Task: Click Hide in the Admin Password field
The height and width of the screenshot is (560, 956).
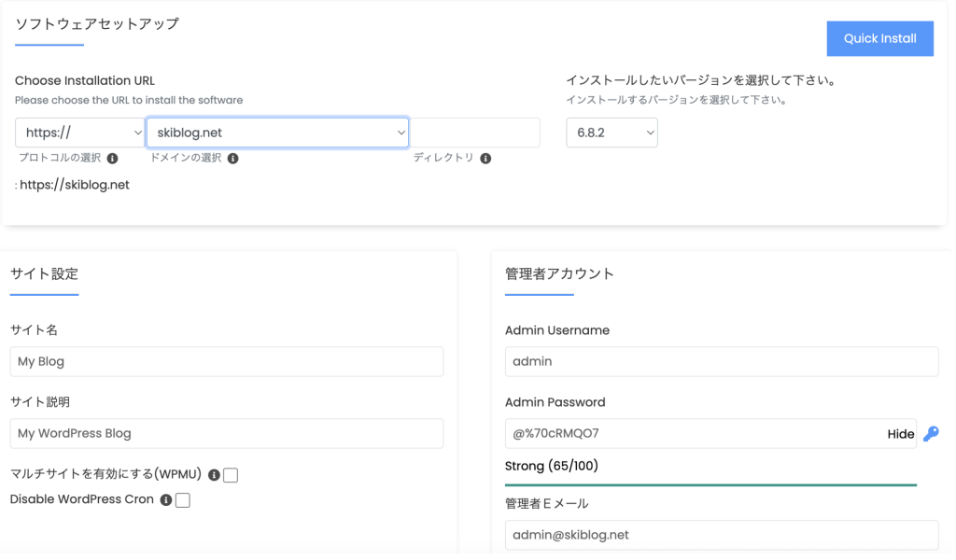Action: pyautogui.click(x=900, y=434)
